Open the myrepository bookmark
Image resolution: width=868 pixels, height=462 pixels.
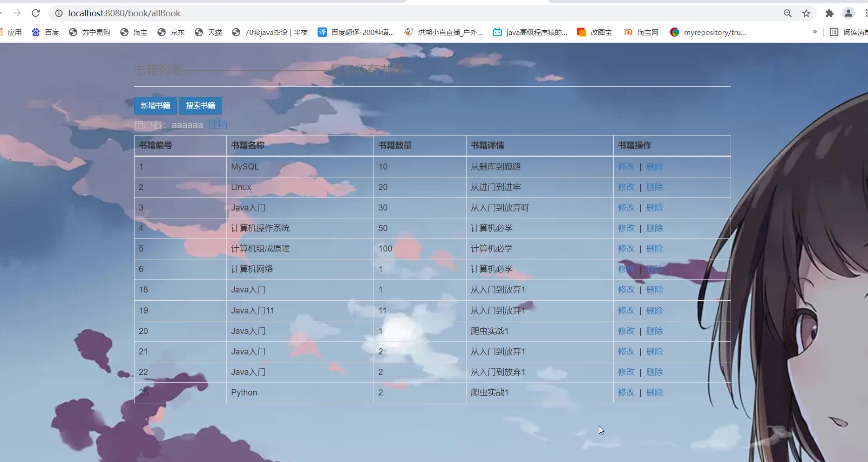[x=708, y=32]
